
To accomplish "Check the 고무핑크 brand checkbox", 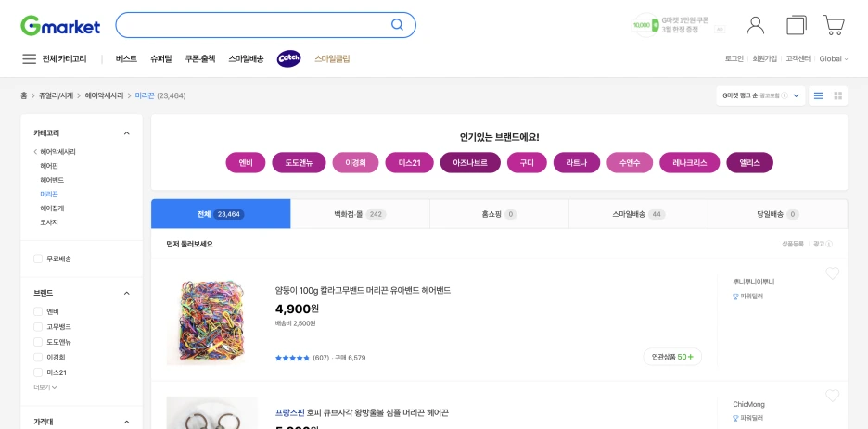I will (38, 327).
